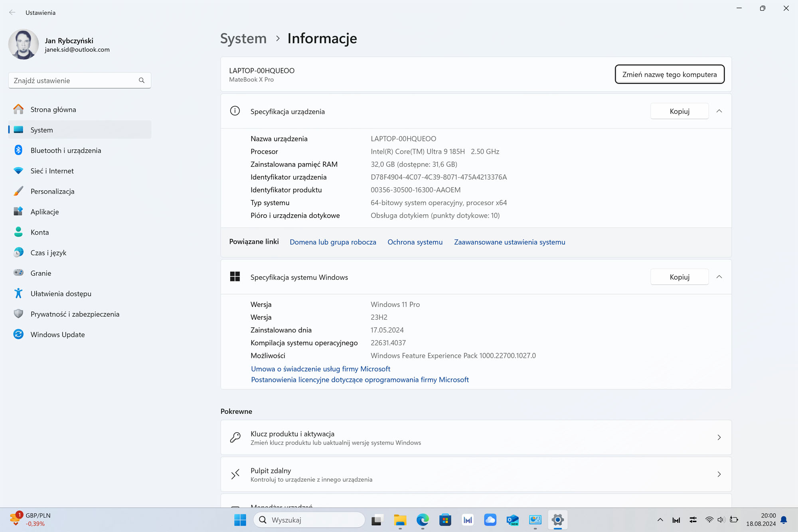Open Prywatność i zabezpieczenia settings

[80, 314]
